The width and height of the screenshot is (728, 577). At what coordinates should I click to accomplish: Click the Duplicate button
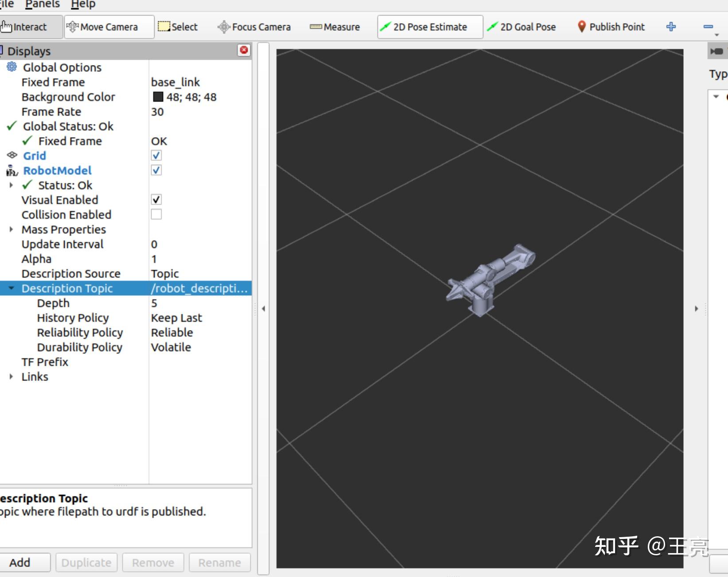point(86,562)
